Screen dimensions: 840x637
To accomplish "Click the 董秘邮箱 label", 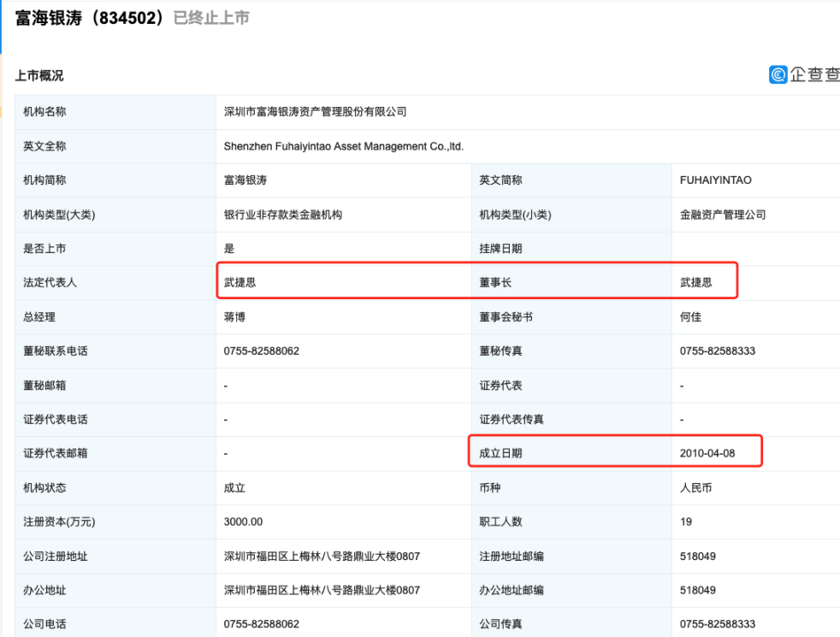I will pos(44,386).
